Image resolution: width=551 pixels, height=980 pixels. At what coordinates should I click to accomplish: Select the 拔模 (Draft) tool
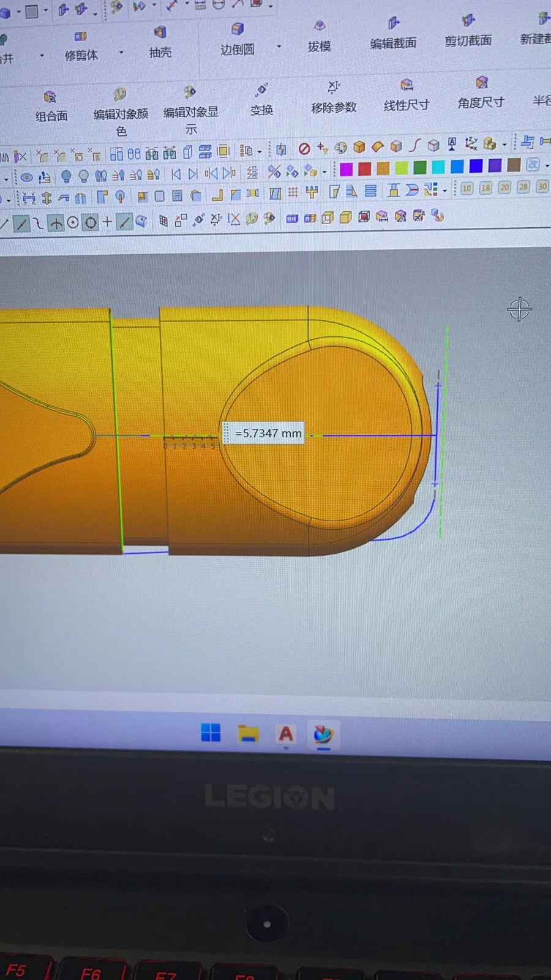[x=319, y=37]
